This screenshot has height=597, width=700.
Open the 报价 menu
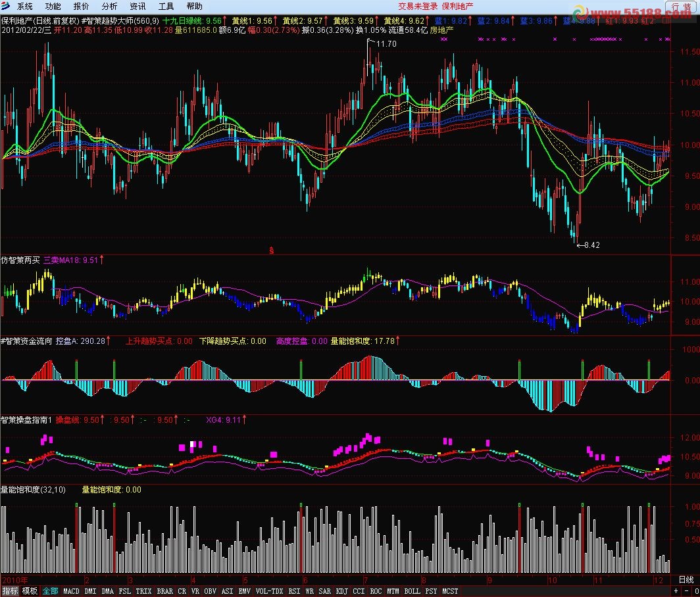pyautogui.click(x=81, y=7)
